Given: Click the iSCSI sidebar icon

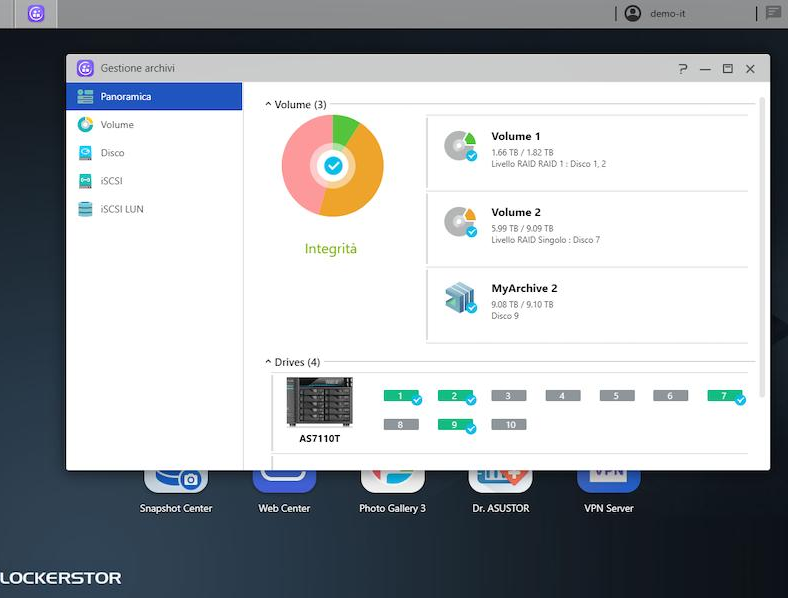Looking at the screenshot, I should click(85, 181).
